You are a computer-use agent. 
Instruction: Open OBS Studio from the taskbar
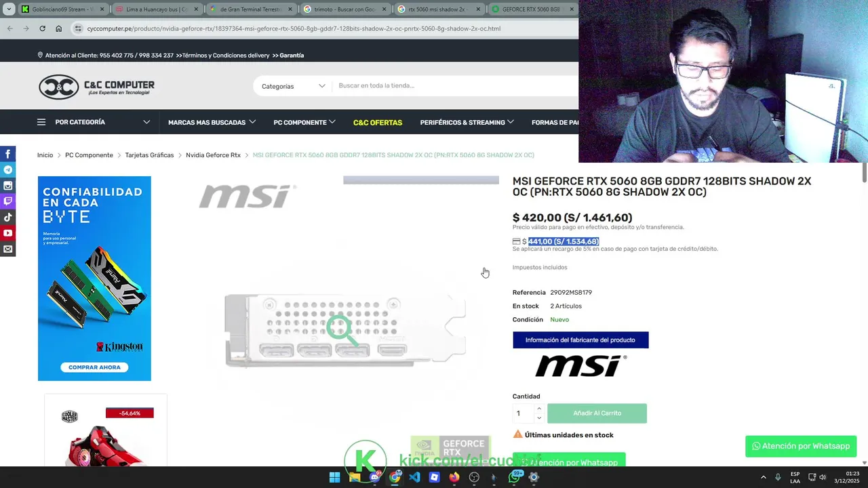tap(474, 477)
